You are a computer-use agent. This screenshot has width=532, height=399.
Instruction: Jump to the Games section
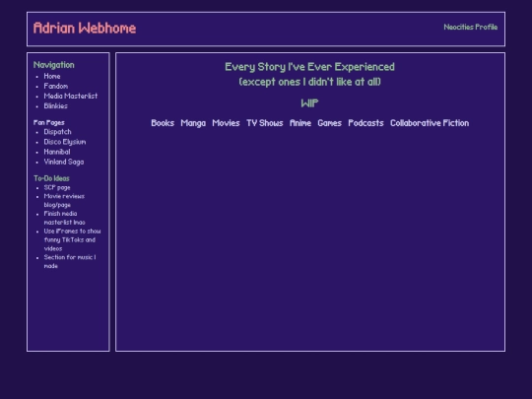click(x=329, y=123)
